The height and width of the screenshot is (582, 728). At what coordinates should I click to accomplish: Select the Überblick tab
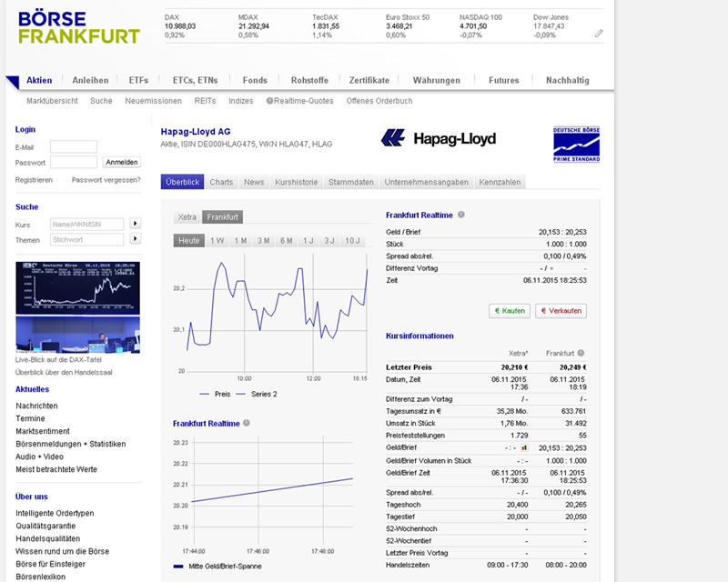coord(183,182)
